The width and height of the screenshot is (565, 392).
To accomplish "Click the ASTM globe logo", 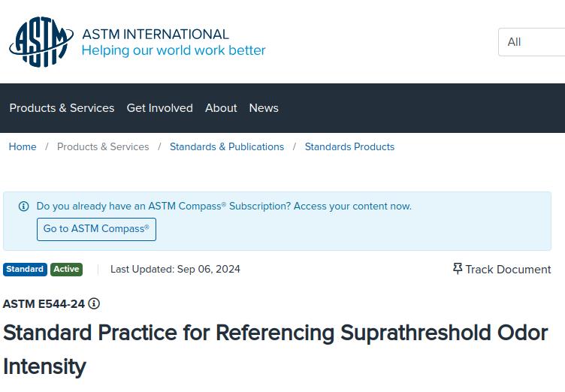I will point(41,41).
